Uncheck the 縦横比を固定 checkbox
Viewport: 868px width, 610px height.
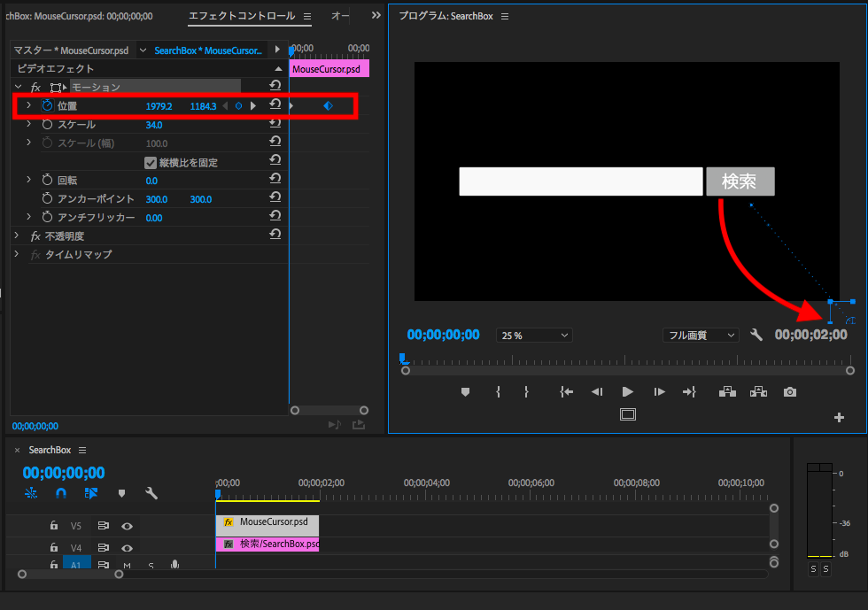click(151, 163)
